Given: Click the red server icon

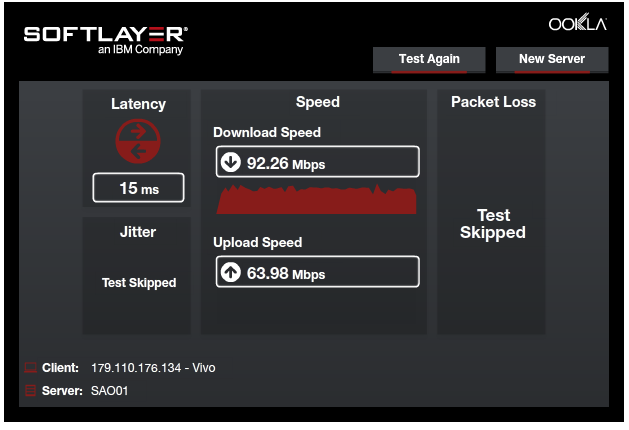Looking at the screenshot, I should pos(30,390).
